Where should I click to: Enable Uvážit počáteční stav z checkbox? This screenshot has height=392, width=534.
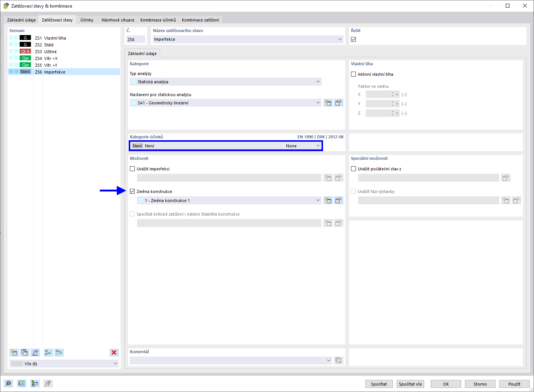tap(354, 169)
